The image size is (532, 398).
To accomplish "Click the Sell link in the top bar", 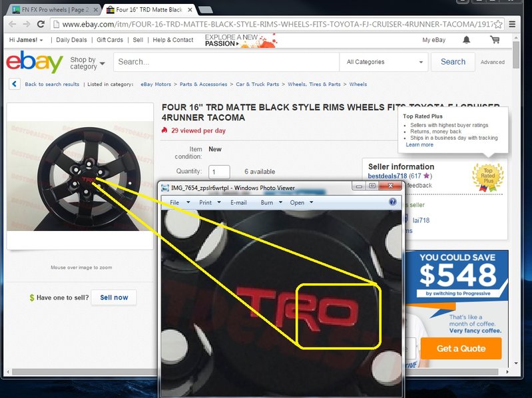I will pos(138,40).
